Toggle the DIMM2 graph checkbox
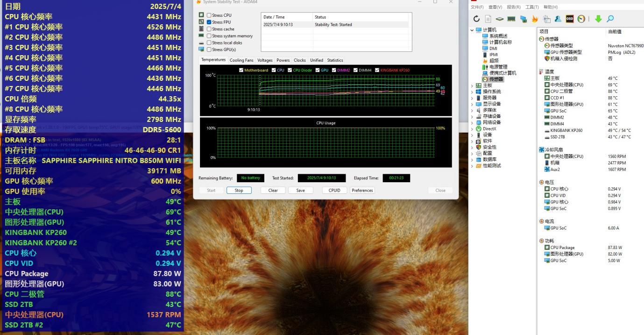This screenshot has width=644, height=335. tap(334, 70)
